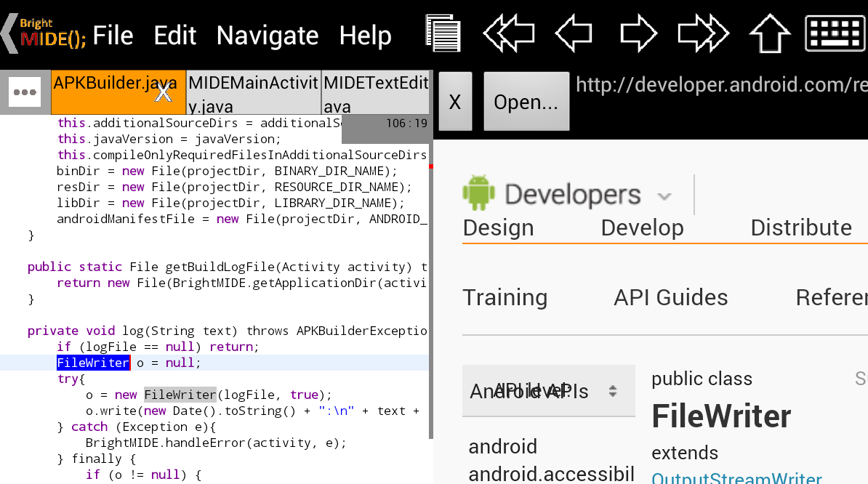Image resolution: width=868 pixels, height=484 pixels.
Task: Open the three-dots tab overflow button
Action: click(x=25, y=92)
